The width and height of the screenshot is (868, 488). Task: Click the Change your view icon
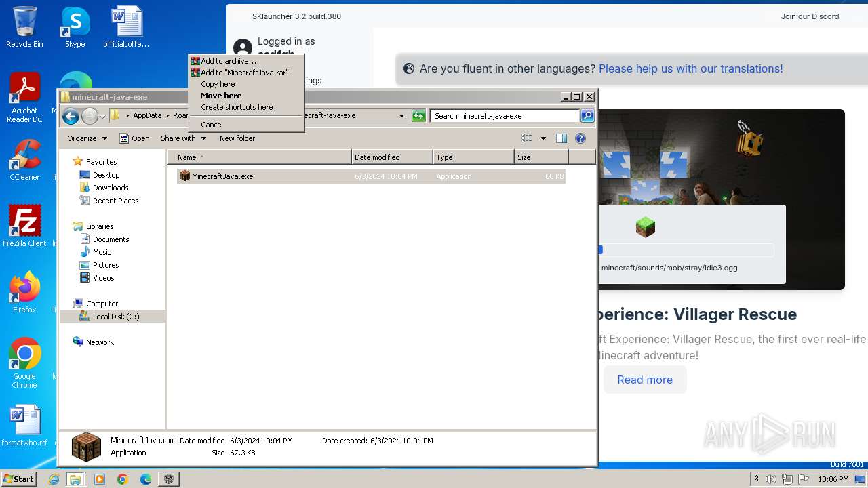coord(527,138)
